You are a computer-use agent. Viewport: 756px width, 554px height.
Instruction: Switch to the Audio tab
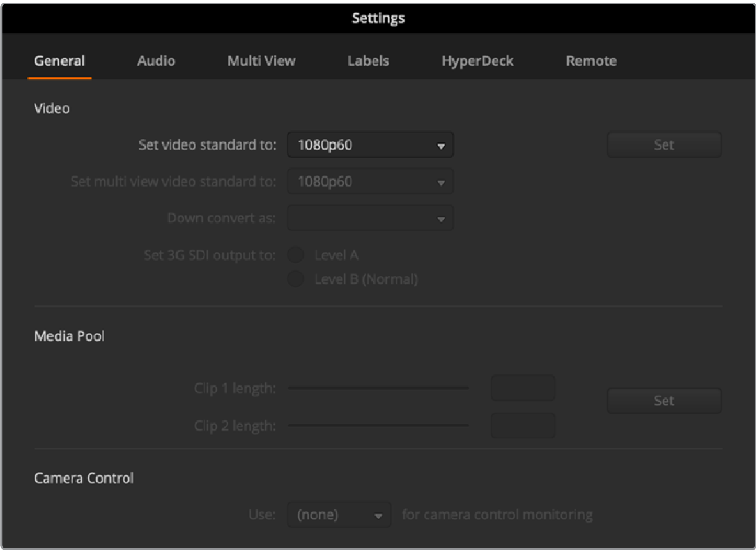[x=156, y=61]
